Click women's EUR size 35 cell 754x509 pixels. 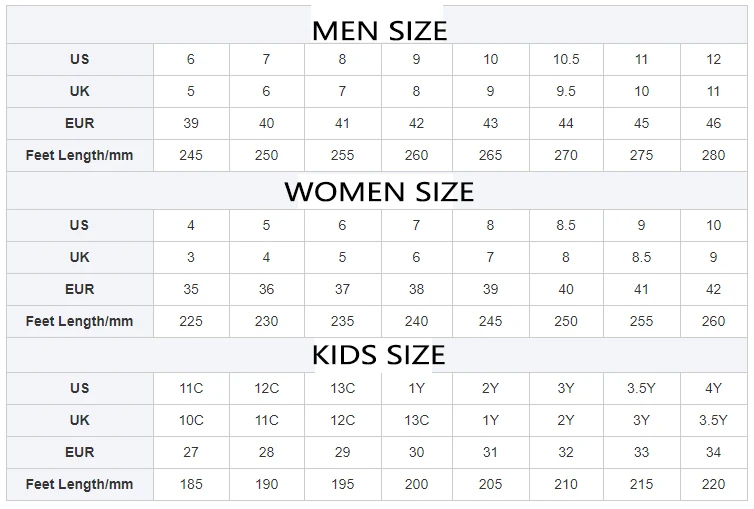191,289
